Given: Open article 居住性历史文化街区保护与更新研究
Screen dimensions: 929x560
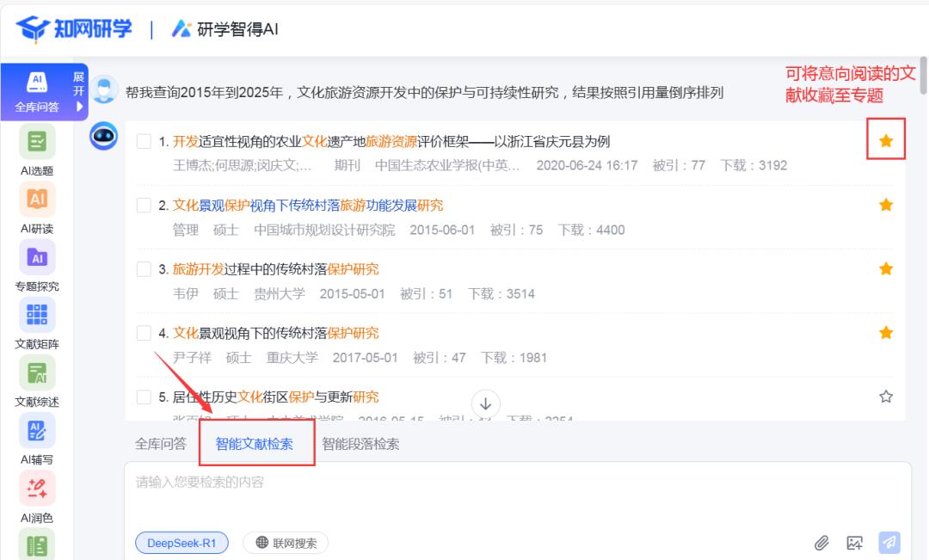Looking at the screenshot, I should (275, 397).
